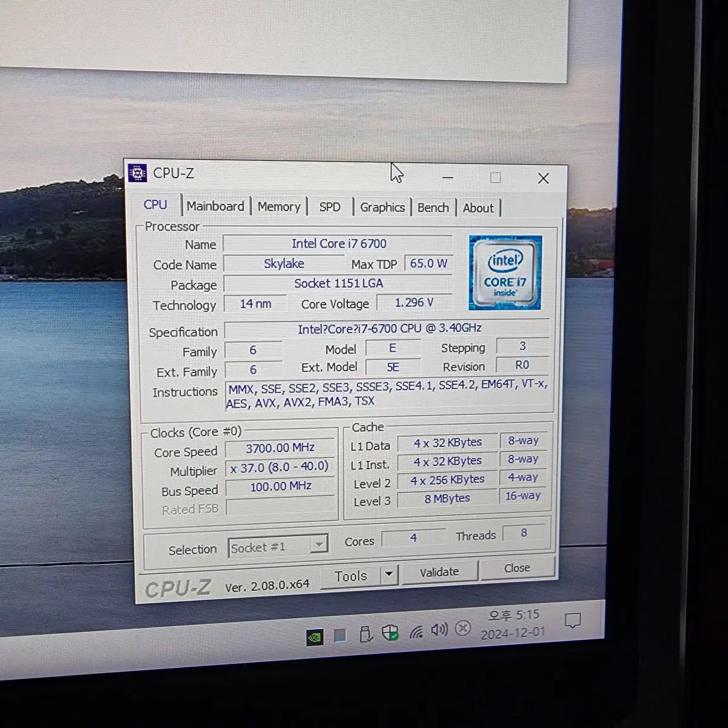Image resolution: width=728 pixels, height=728 pixels.
Task: Click the L1 Data size 4 x 32 KBytes
Action: coord(448,443)
